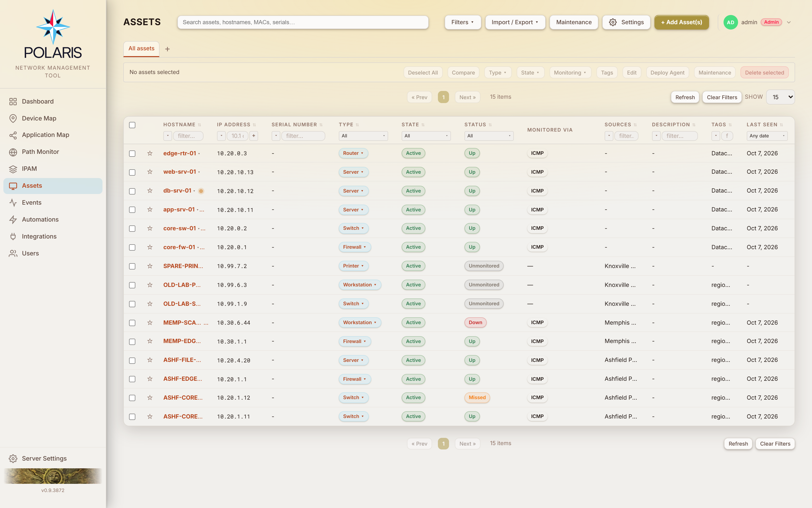Image resolution: width=812 pixels, height=508 pixels.
Task: Check the ASHF-EDGE row checkbox
Action: click(x=132, y=379)
